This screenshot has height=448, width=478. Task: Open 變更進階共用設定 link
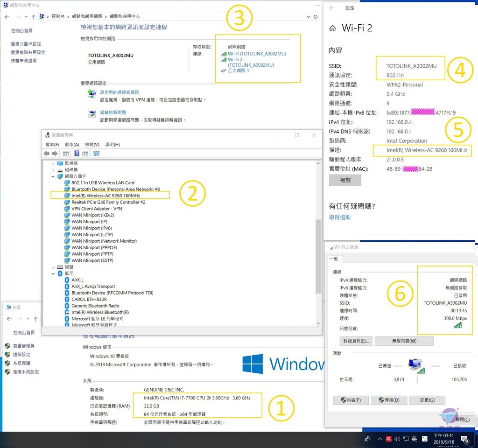point(28,52)
